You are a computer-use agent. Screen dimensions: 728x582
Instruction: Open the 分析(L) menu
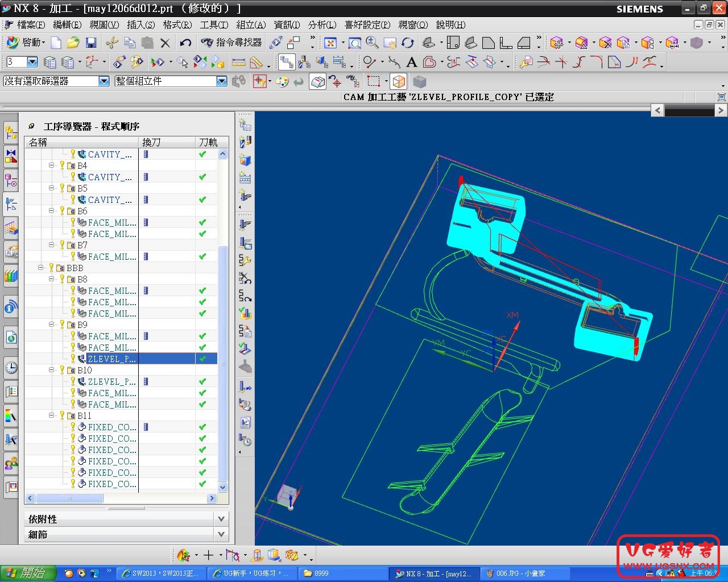point(322,24)
